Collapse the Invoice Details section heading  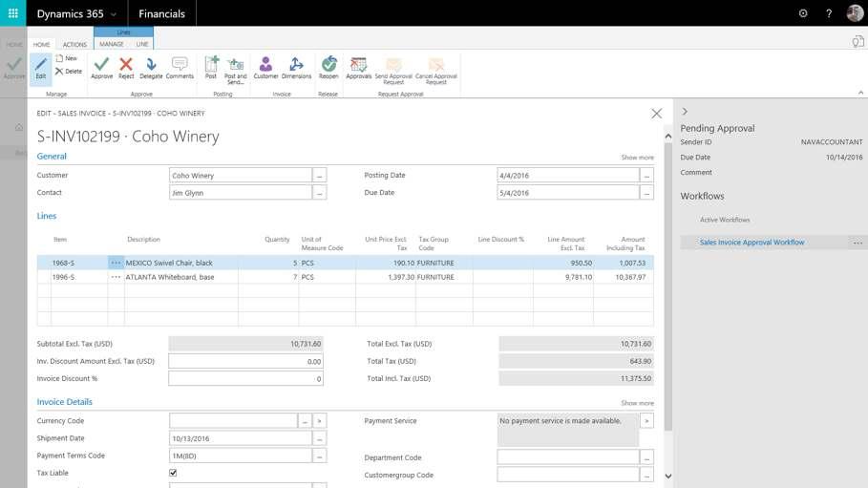[x=65, y=402]
